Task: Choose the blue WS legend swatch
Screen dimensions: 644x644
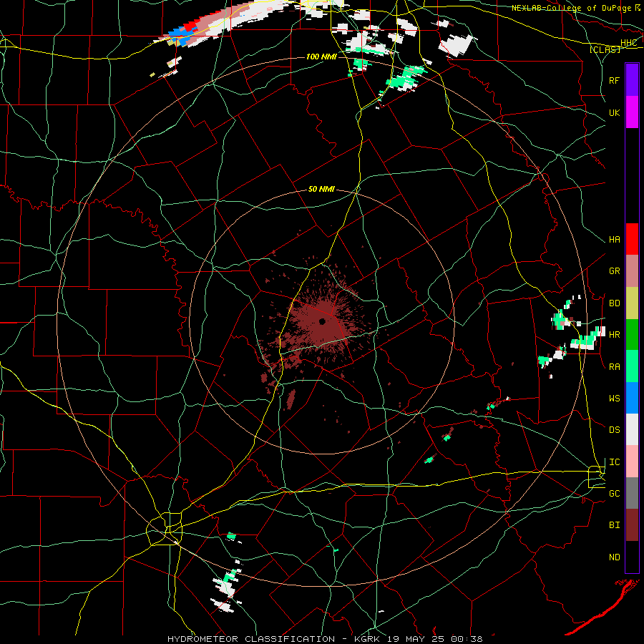Action: tap(632, 398)
